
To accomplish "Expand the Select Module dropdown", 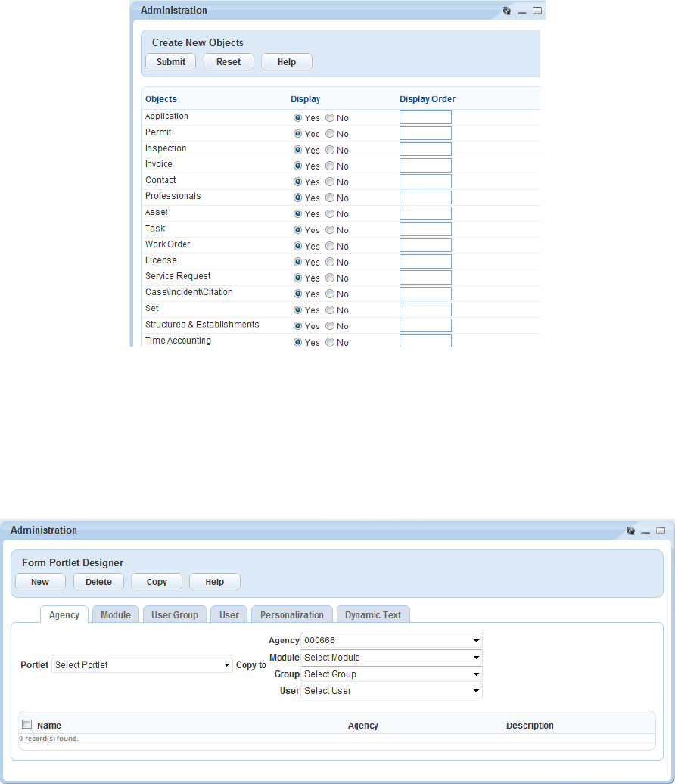I will pos(391,658).
